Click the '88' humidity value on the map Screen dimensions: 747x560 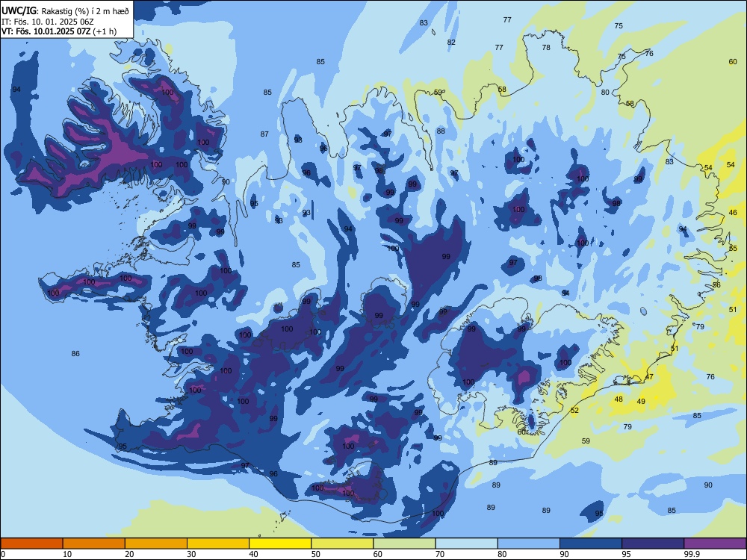coord(441,131)
